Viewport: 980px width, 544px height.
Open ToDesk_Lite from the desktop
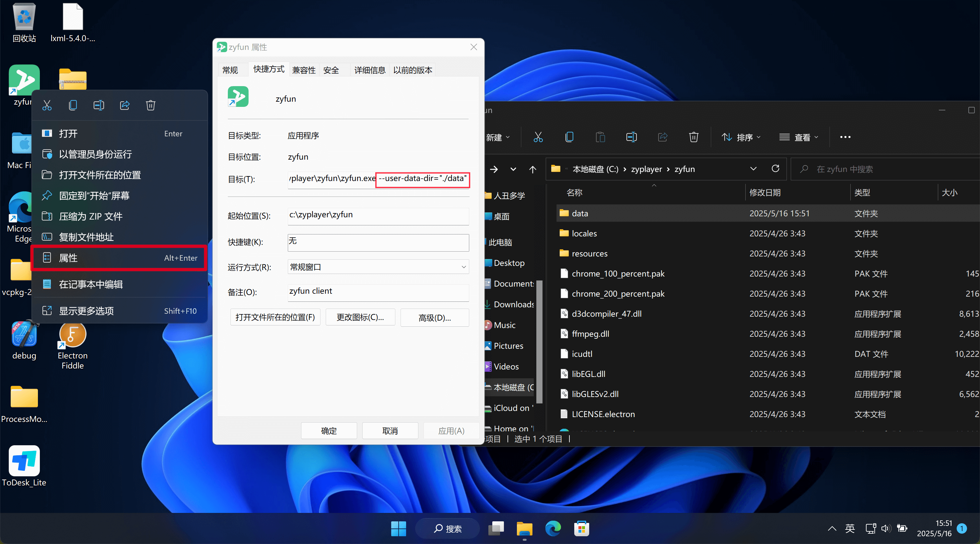tap(24, 461)
